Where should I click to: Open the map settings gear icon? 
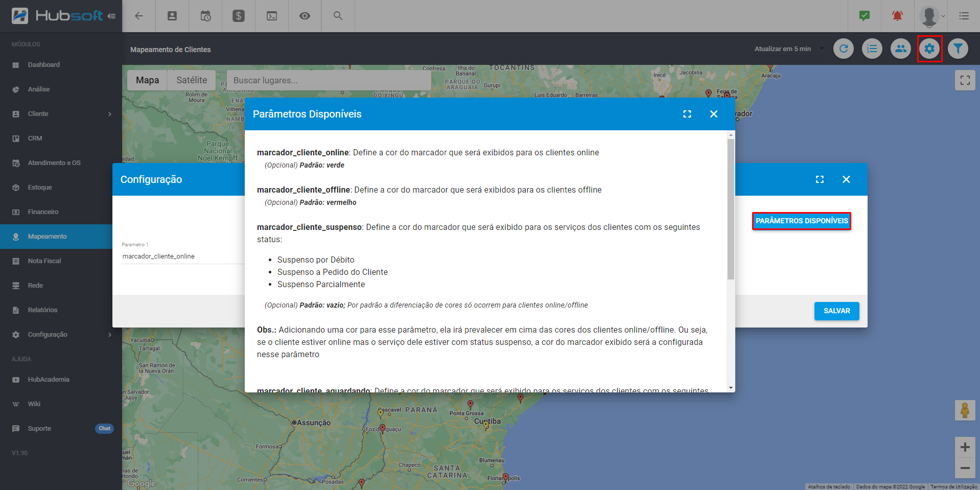pos(929,49)
